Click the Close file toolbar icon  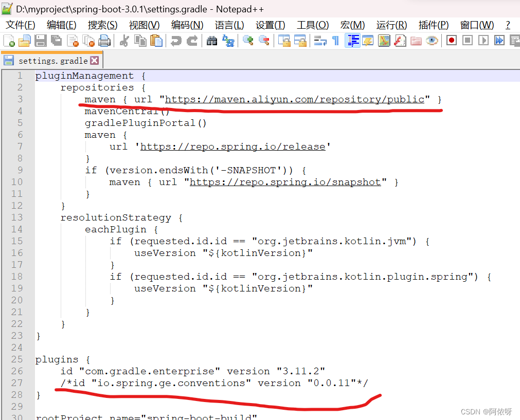click(x=73, y=41)
